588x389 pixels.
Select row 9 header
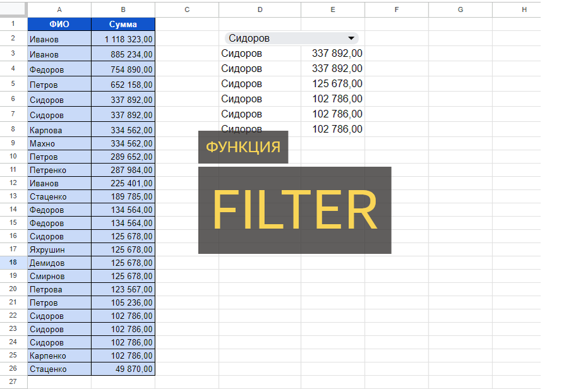point(13,143)
